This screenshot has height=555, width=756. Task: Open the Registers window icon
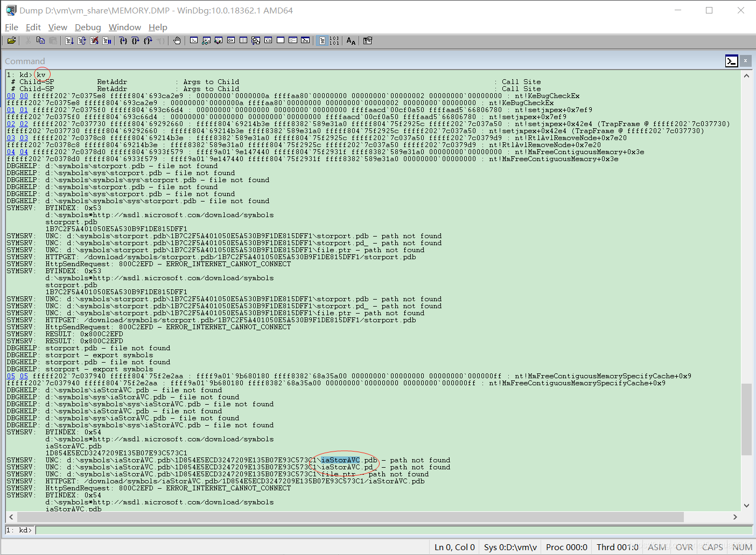pyautogui.click(x=231, y=40)
